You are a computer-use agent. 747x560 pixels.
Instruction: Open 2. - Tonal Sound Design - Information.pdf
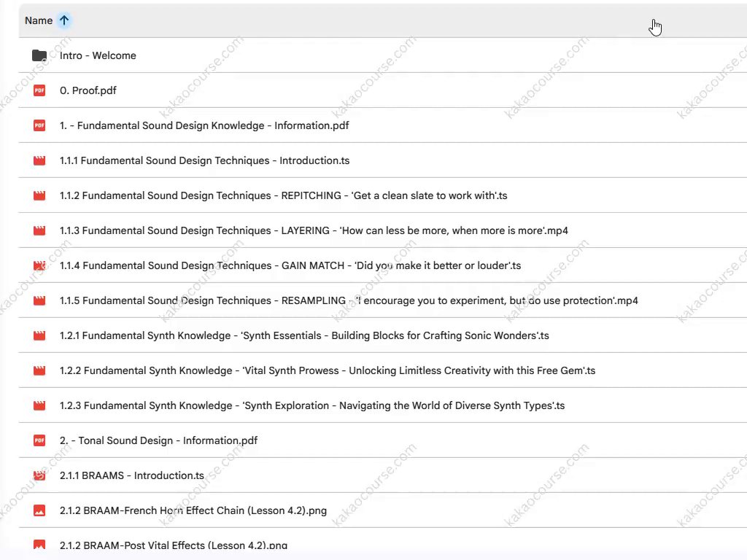158,440
